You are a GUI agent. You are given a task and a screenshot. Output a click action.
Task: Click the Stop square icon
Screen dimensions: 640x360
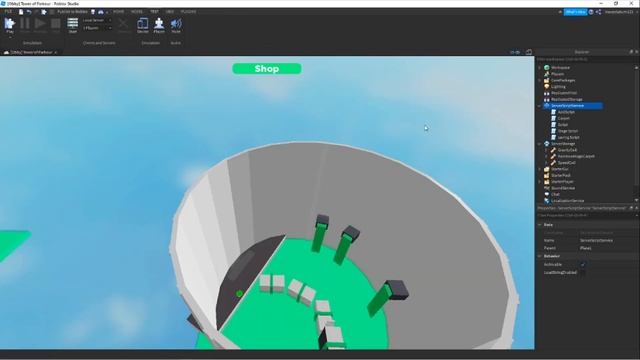coord(56,23)
